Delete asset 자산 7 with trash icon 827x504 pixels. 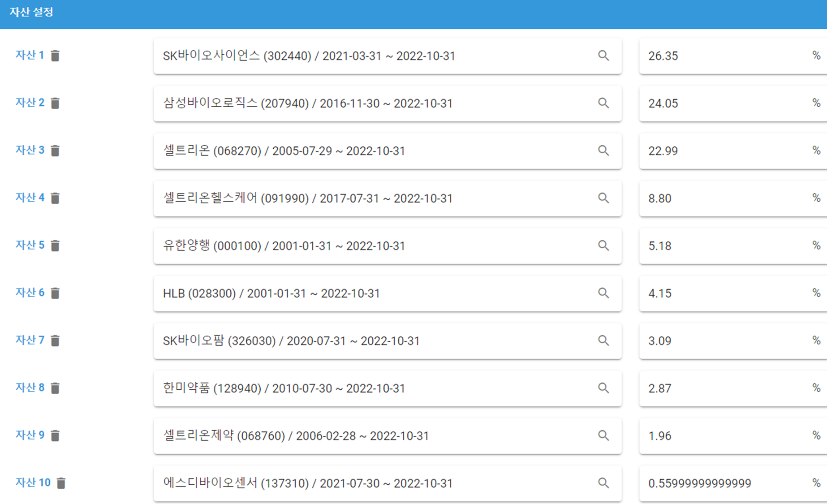pos(55,340)
